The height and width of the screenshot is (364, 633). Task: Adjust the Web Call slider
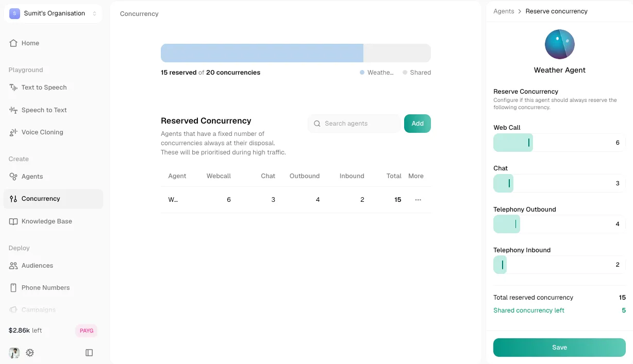pos(529,143)
